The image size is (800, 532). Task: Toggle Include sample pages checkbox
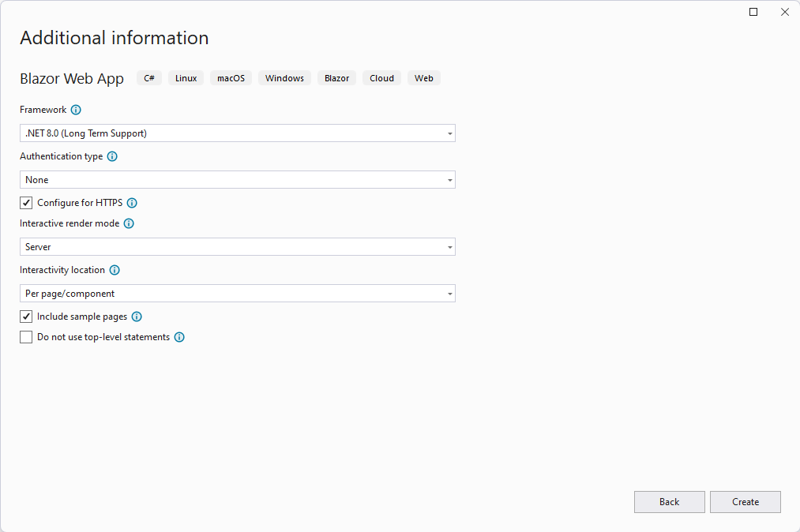click(x=26, y=317)
